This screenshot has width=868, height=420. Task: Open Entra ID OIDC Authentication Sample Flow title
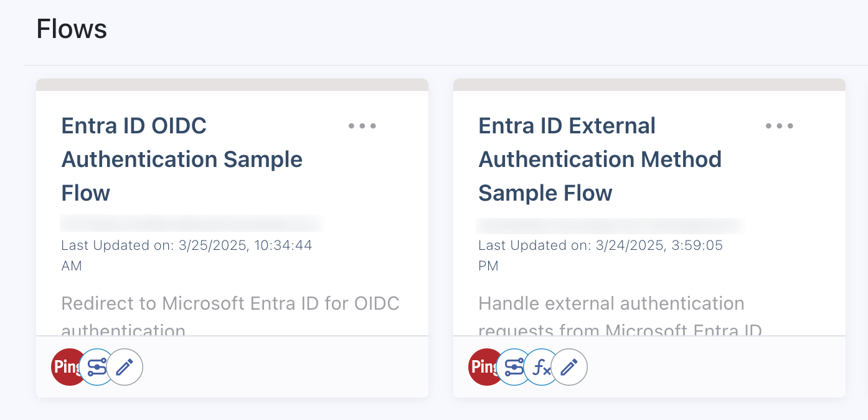pos(181,160)
